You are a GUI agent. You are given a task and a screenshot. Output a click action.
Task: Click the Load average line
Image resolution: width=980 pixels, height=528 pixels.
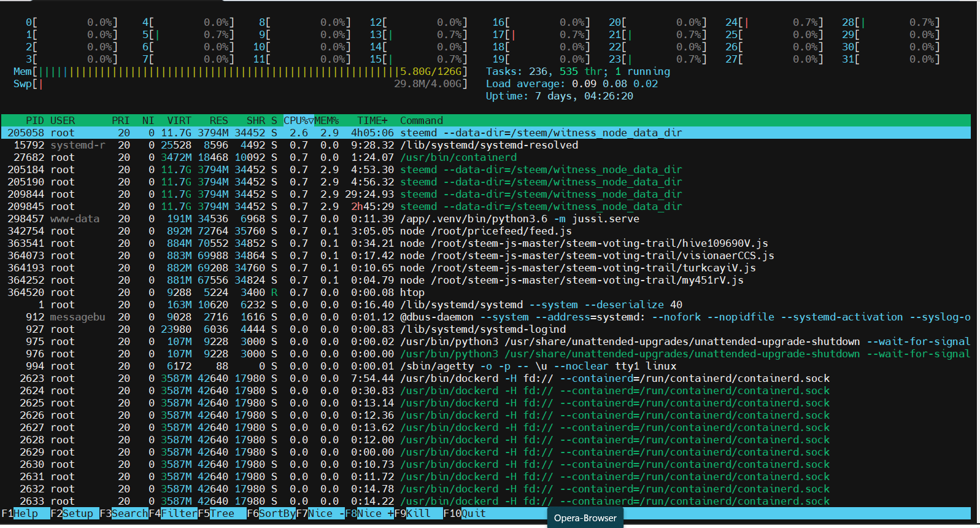571,83
